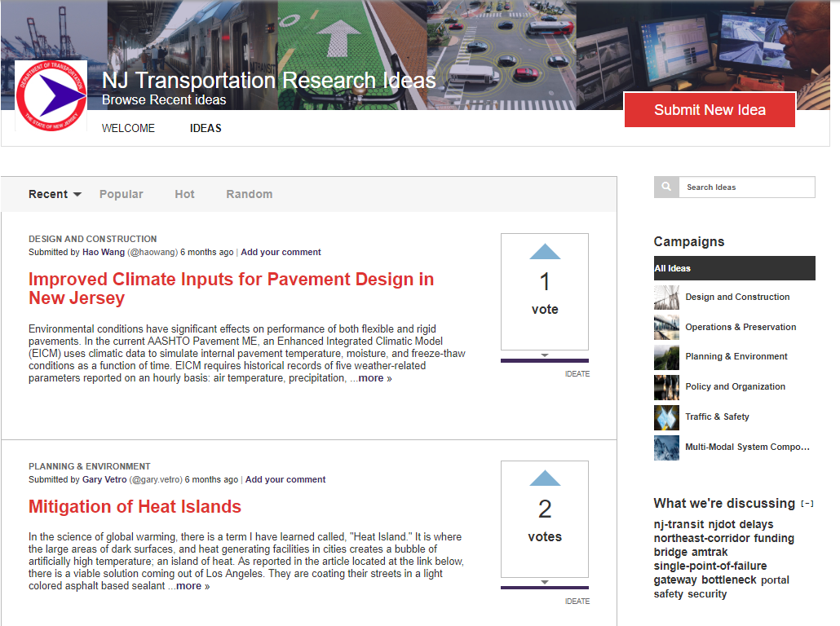Switch to the Hot tab
Viewport: 840px width, 626px height.
pyautogui.click(x=184, y=194)
